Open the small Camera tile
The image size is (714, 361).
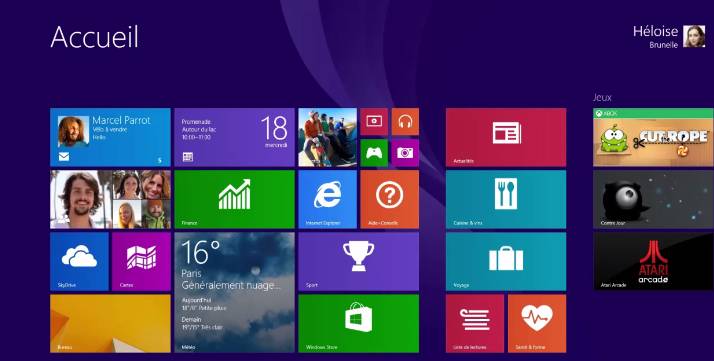point(405,153)
